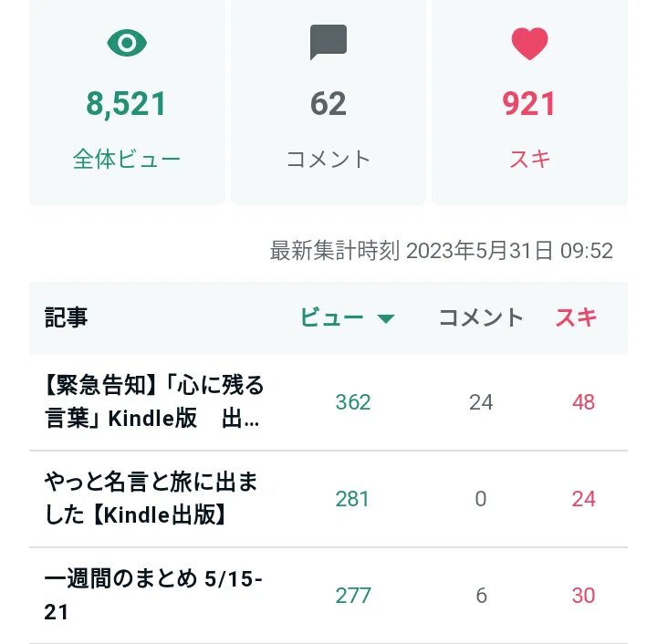
Task: Click comment count 24 in first row
Action: (x=481, y=402)
